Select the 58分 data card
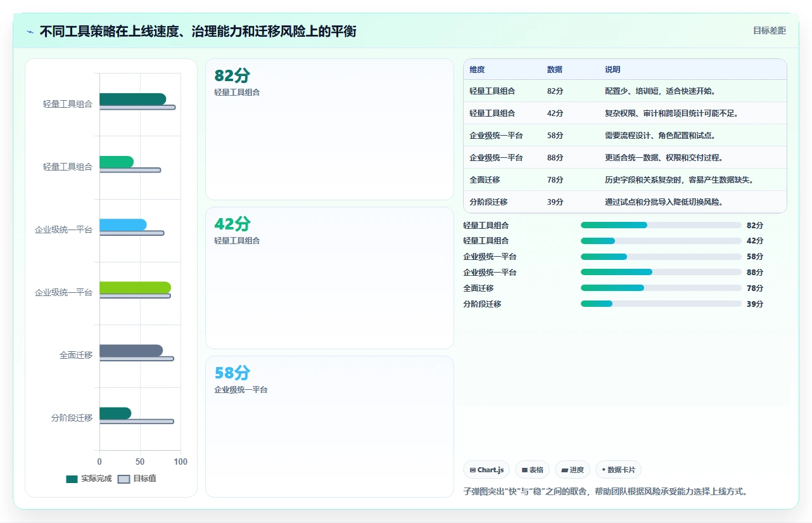Screen dimensions: 812x523 click(x=329, y=427)
